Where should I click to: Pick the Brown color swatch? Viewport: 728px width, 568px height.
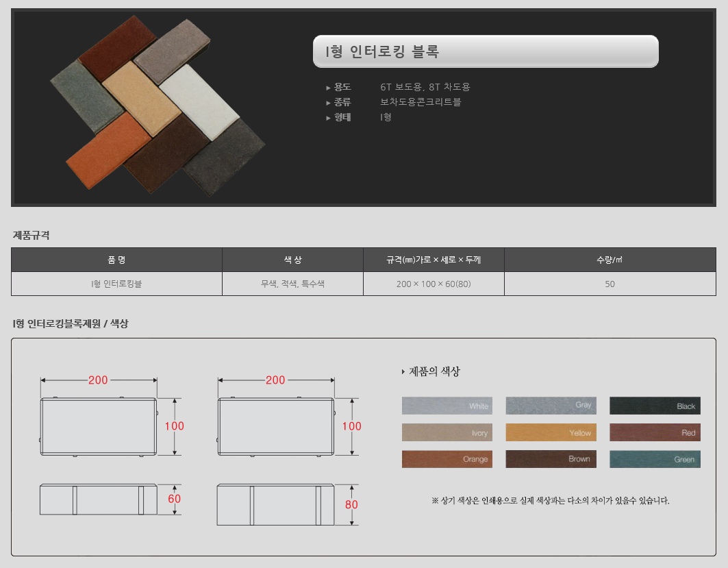[x=551, y=459]
